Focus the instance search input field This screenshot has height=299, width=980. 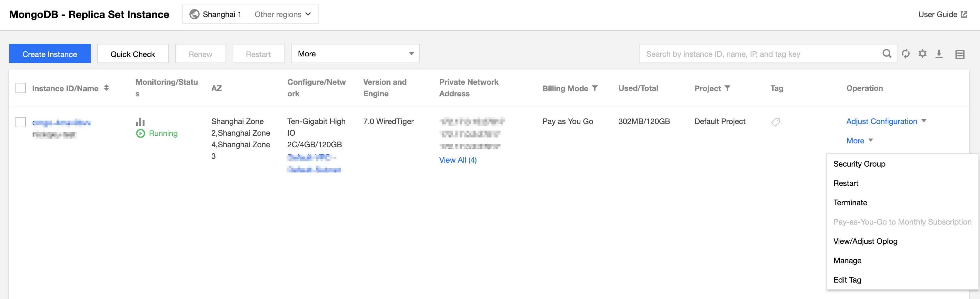coord(761,54)
